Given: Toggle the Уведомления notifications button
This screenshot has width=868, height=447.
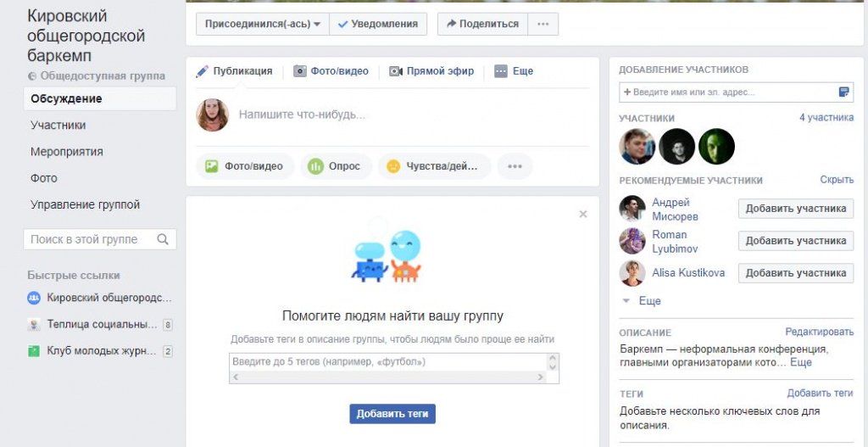Looking at the screenshot, I should point(378,24).
